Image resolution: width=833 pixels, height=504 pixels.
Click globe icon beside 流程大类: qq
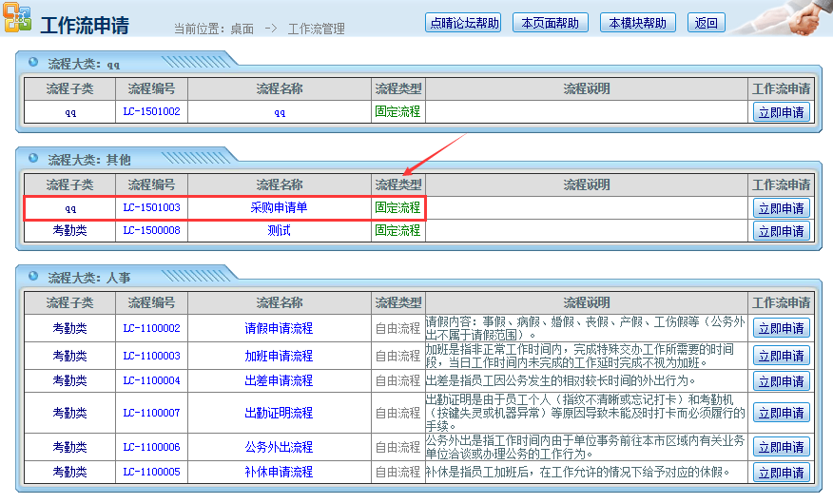click(x=34, y=63)
